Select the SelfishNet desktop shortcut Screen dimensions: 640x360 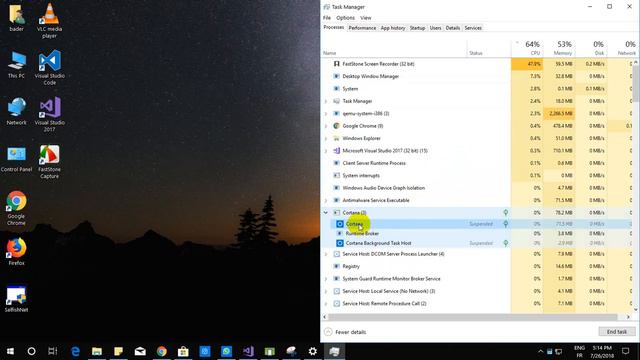(16, 299)
